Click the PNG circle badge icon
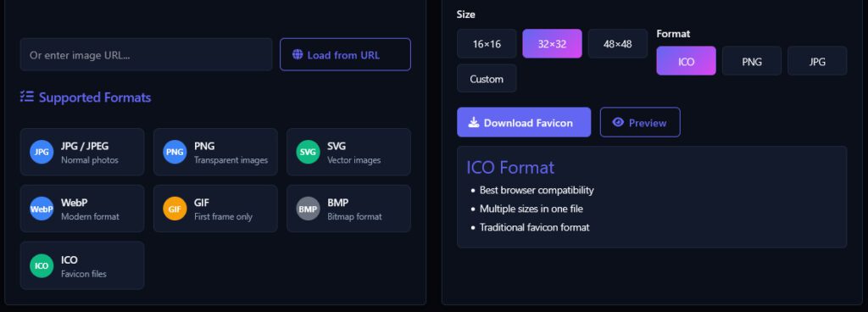868x312 pixels. [175, 152]
